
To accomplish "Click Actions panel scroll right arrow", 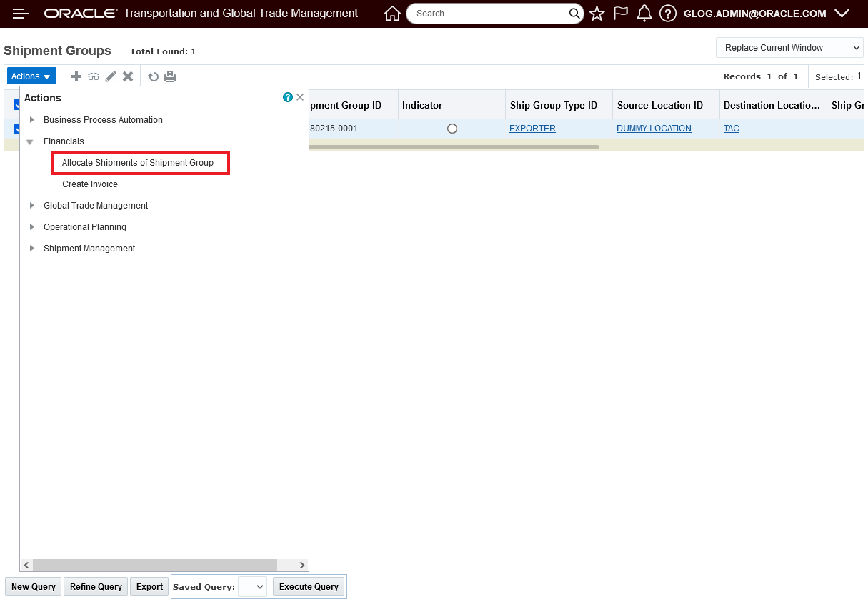I will pos(302,565).
